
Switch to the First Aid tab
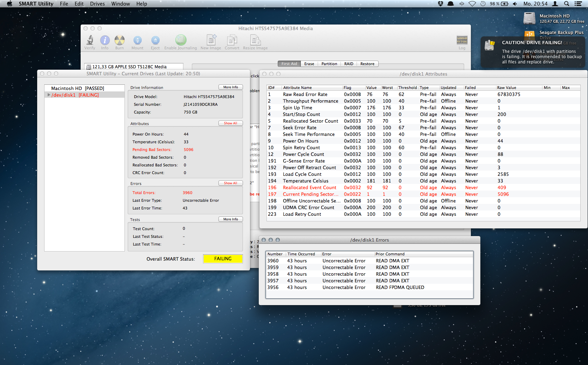pos(289,64)
